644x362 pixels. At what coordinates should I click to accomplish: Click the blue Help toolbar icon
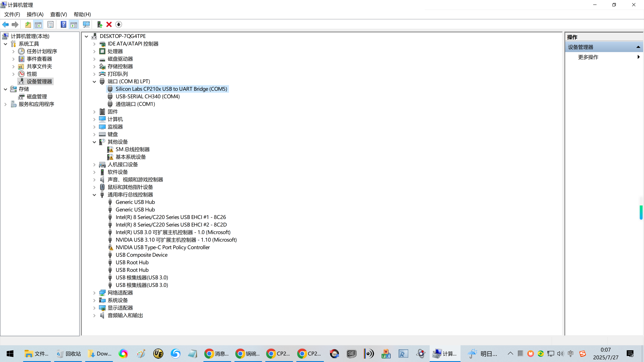64,24
